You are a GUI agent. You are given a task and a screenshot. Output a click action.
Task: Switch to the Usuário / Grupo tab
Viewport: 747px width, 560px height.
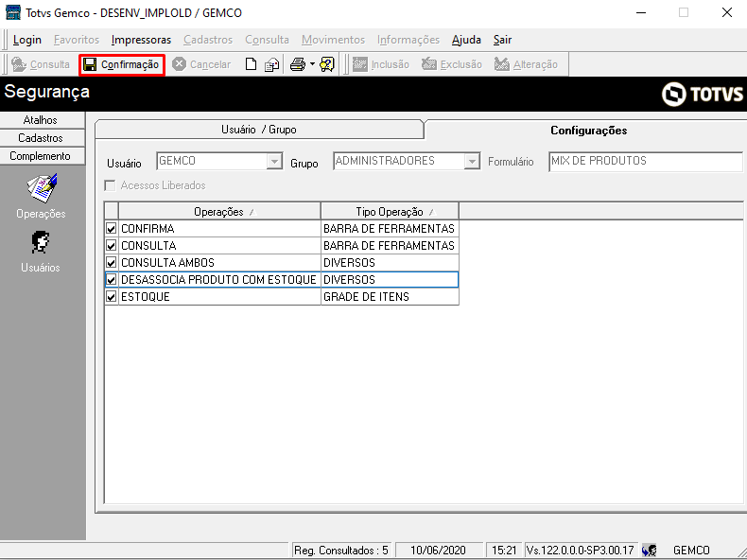[x=259, y=130]
